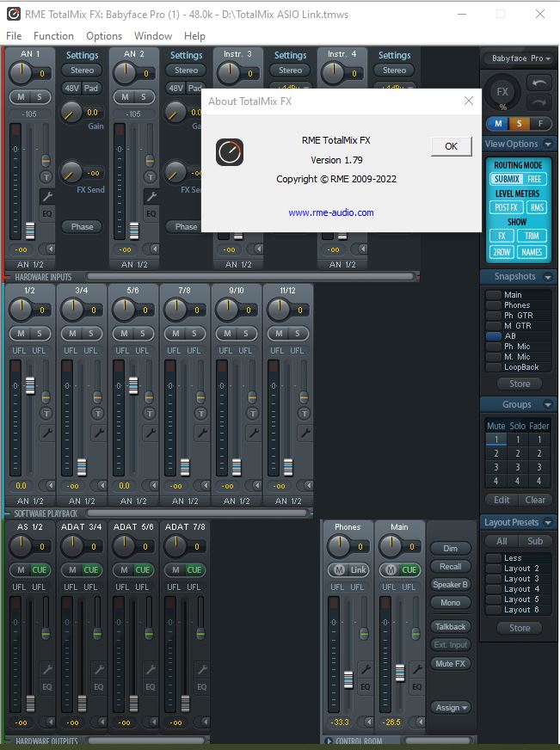The height and width of the screenshot is (750, 560).
Task: Click wrench icon on software playback 9/10
Action: click(254, 433)
